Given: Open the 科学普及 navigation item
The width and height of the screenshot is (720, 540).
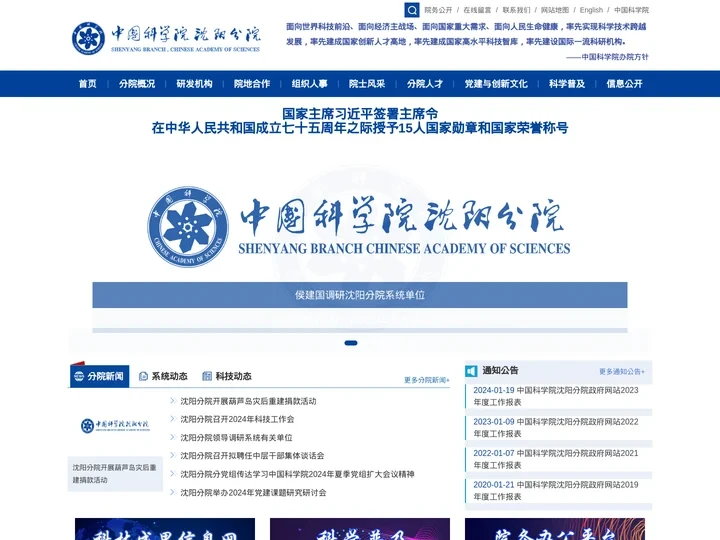Looking at the screenshot, I should (x=567, y=84).
